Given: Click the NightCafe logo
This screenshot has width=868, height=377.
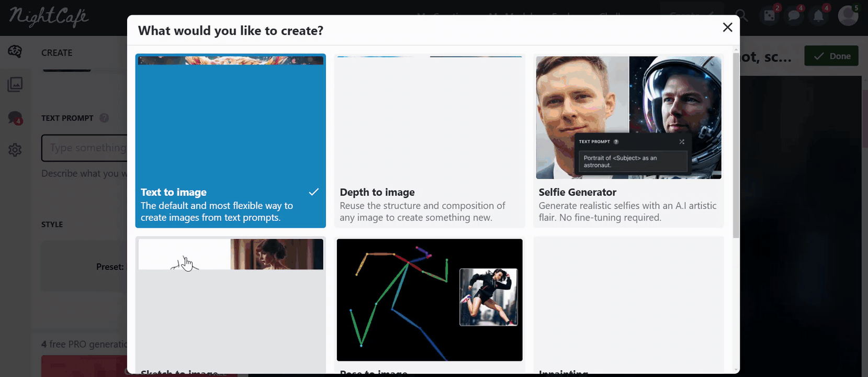Looking at the screenshot, I should (x=49, y=16).
